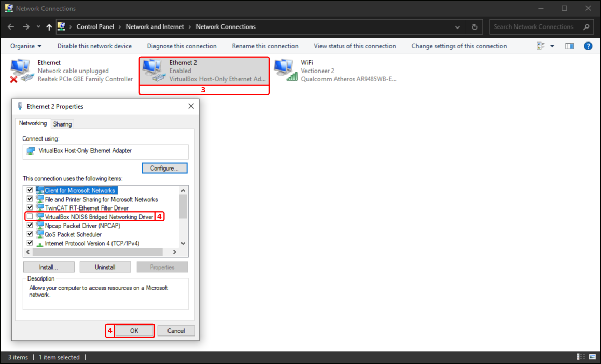
Task: Click Cancel in Ethernet 2 Properties
Action: tap(176, 331)
